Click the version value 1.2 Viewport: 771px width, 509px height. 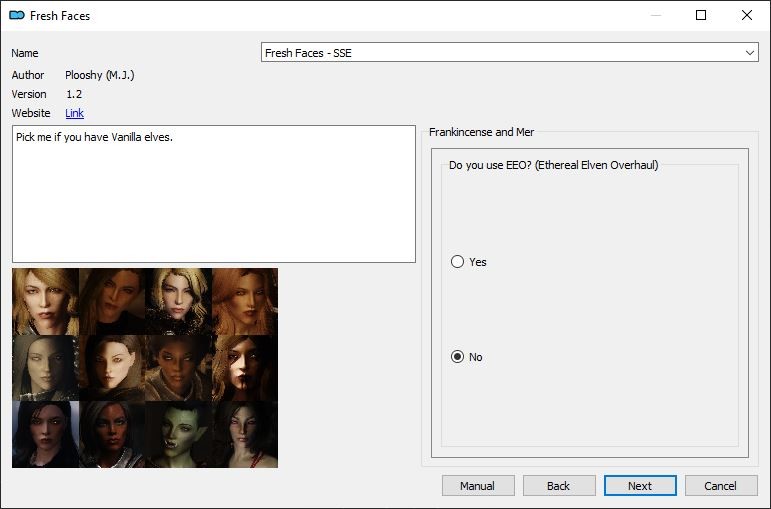point(74,94)
